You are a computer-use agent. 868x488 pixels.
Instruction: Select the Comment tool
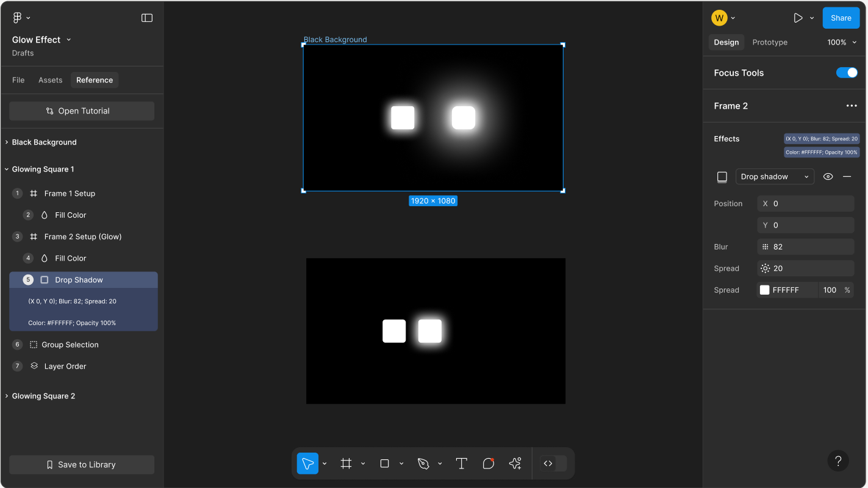[x=489, y=464]
